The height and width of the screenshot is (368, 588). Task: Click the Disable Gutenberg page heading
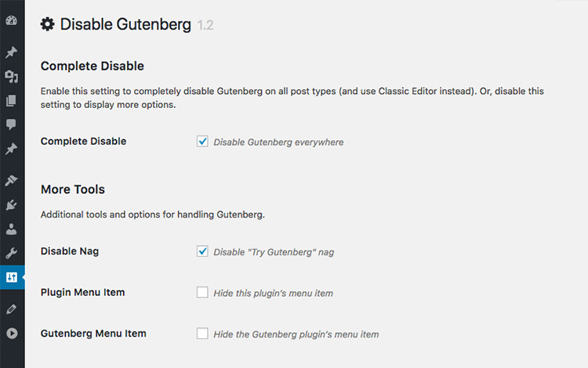(x=125, y=24)
